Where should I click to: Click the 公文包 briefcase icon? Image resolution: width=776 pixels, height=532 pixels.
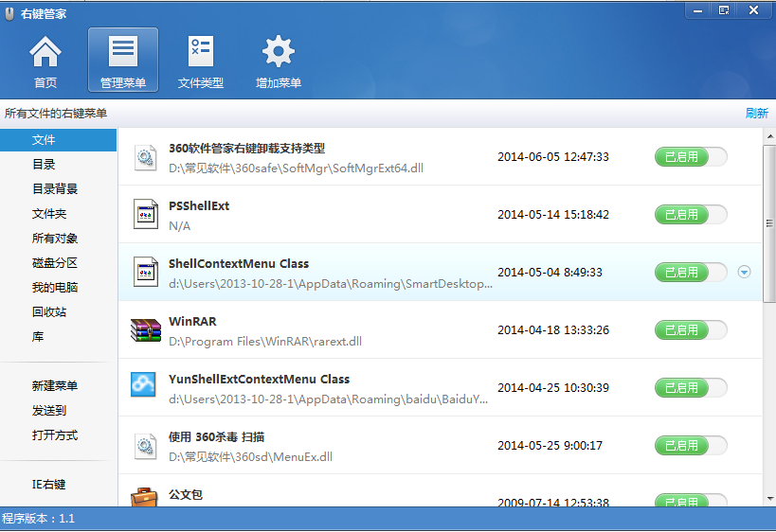click(x=146, y=496)
